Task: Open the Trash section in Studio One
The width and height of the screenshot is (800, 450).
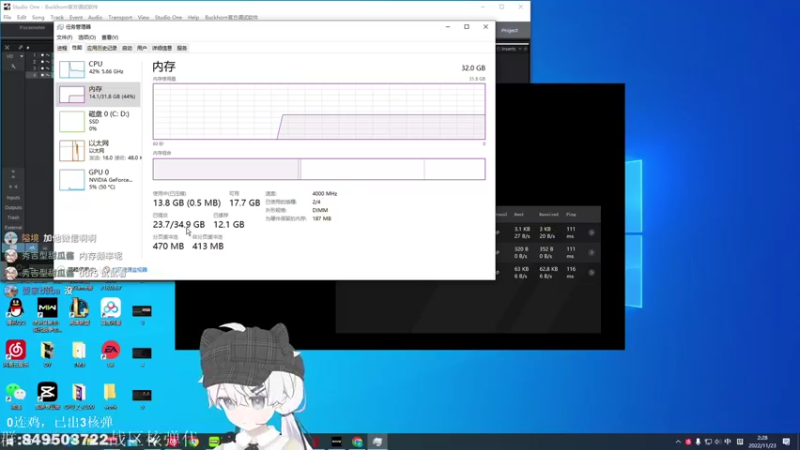Action: coord(13,217)
